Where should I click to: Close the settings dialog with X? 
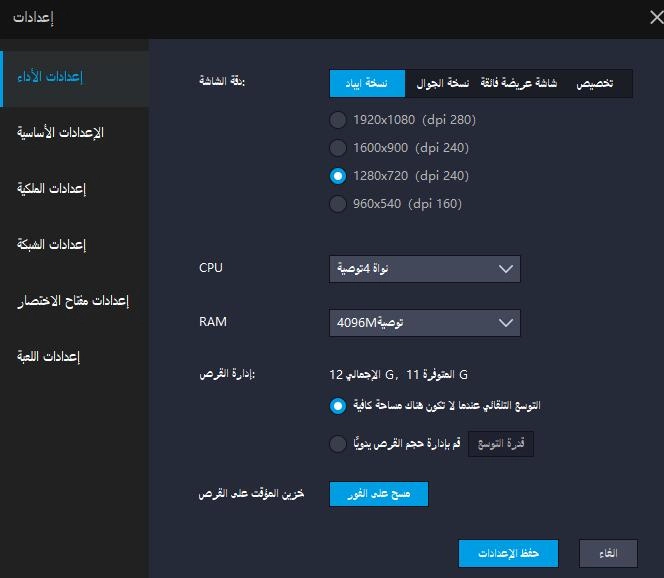(656, 18)
